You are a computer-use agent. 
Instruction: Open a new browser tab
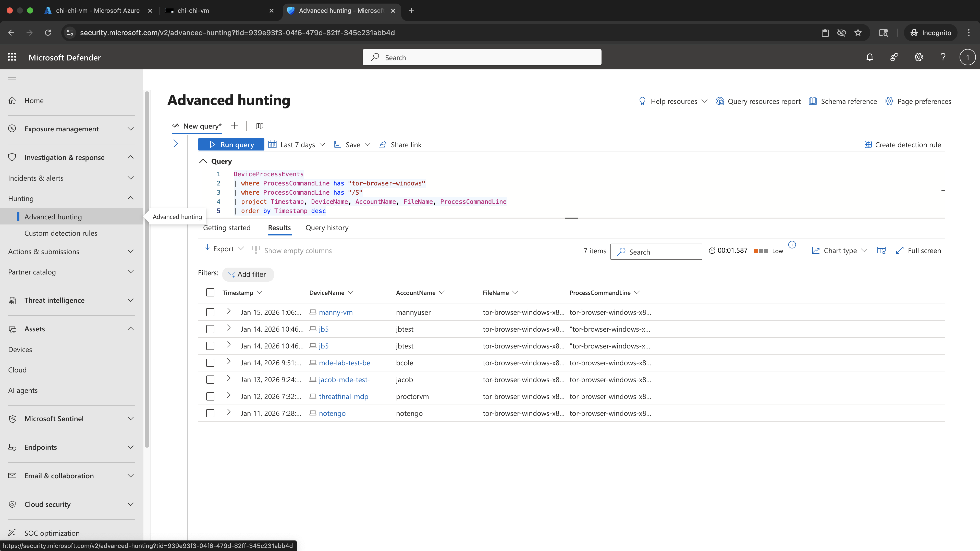[x=411, y=10]
